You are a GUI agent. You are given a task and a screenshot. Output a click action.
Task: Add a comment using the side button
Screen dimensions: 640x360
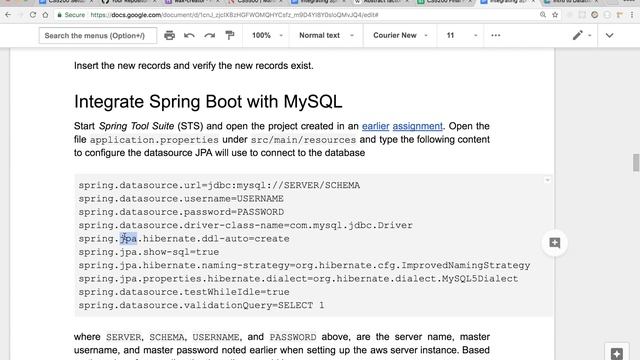[555, 243]
